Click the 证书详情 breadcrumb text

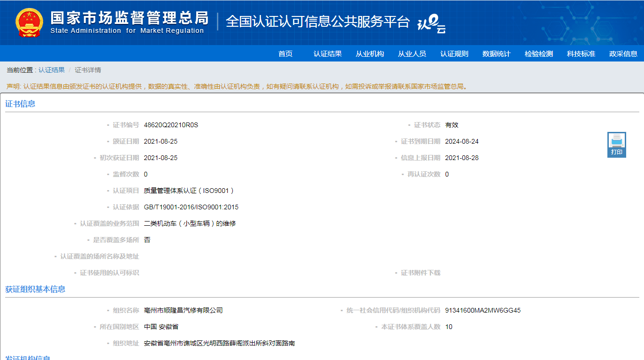pos(88,70)
